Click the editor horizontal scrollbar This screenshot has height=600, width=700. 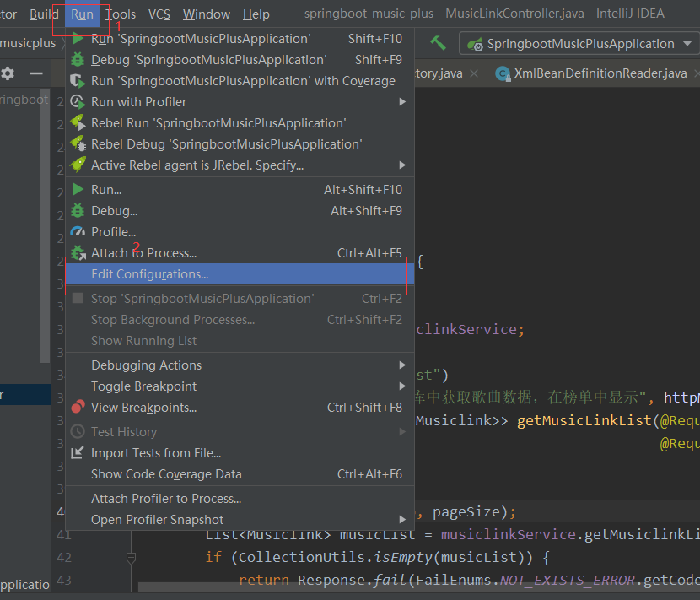tap(419, 586)
